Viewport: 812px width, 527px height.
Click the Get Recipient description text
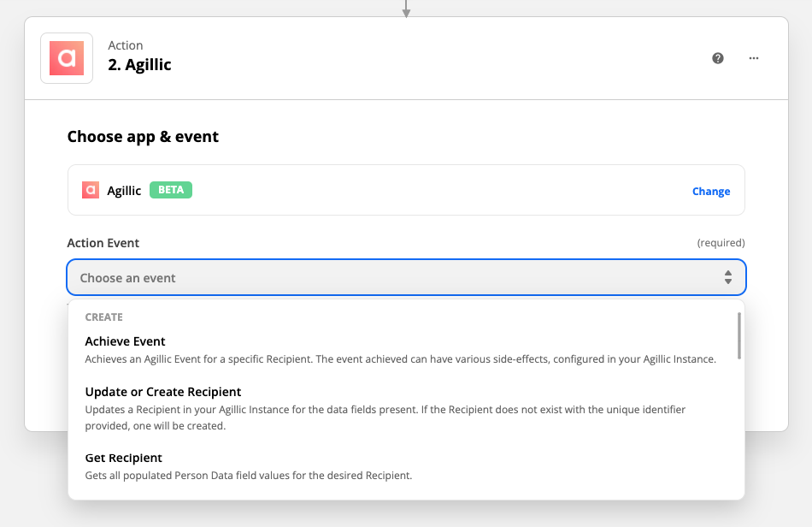click(x=249, y=475)
